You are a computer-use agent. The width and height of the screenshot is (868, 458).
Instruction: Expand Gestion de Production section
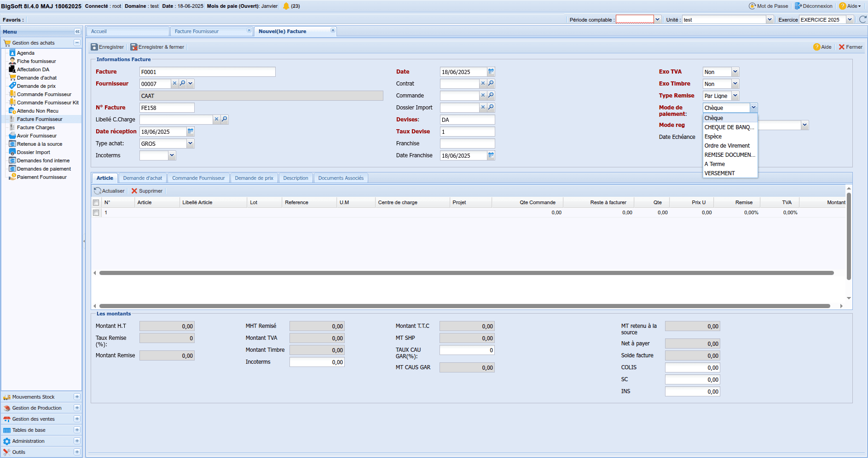pyautogui.click(x=77, y=408)
